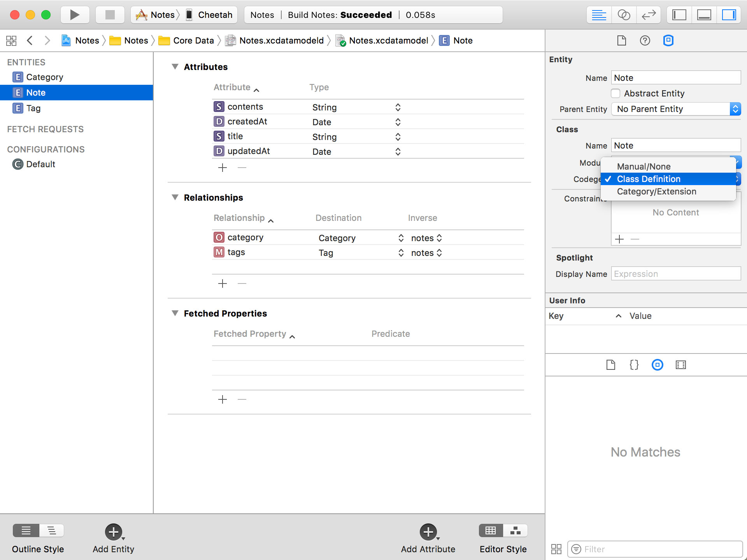Viewport: 747px width, 560px height.
Task: Open the Parent Entity dropdown
Action: (x=676, y=109)
